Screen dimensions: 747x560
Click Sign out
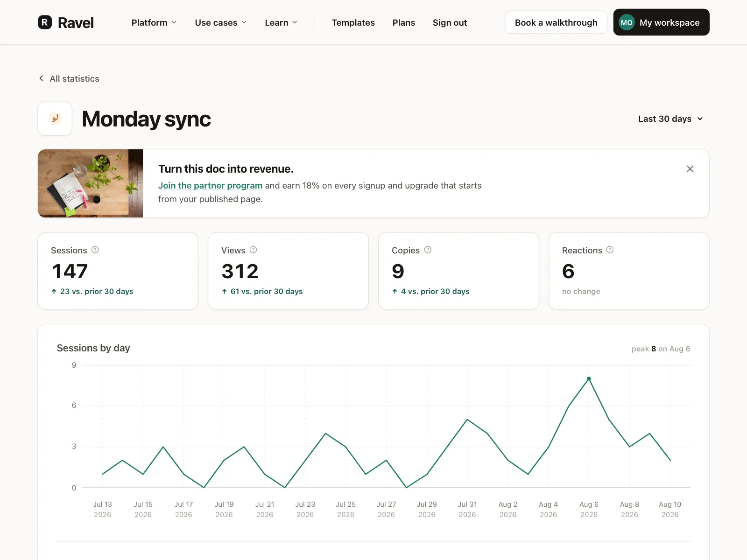click(450, 22)
